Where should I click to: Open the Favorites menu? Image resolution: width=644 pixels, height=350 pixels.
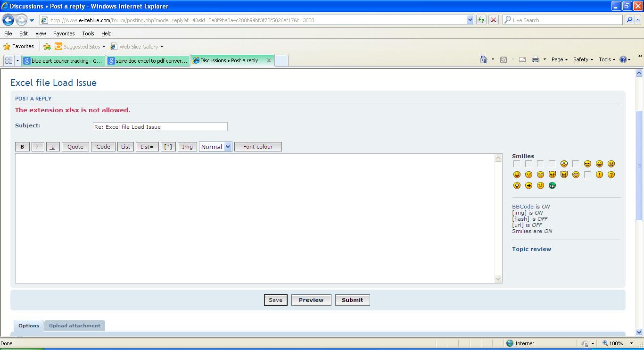coord(64,33)
